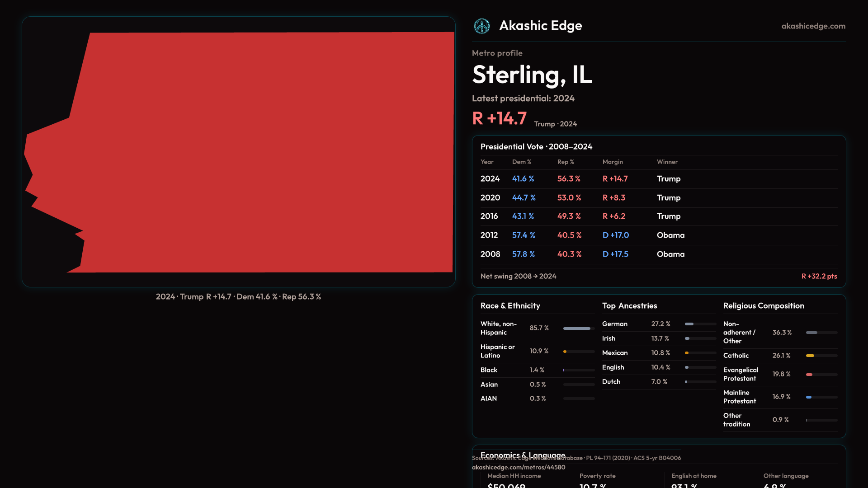This screenshot has height=488, width=868.
Task: Click the White non-Hispanic percentage bar
Action: (578, 328)
